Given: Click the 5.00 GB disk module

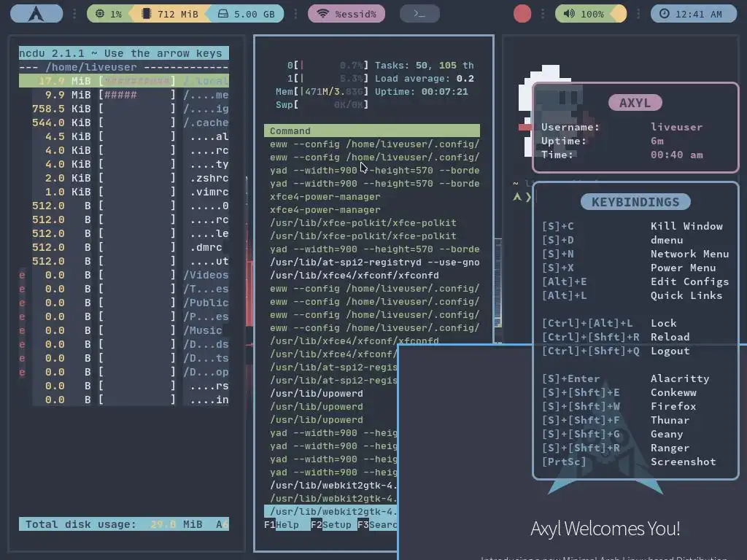Looking at the screenshot, I should [x=247, y=14].
